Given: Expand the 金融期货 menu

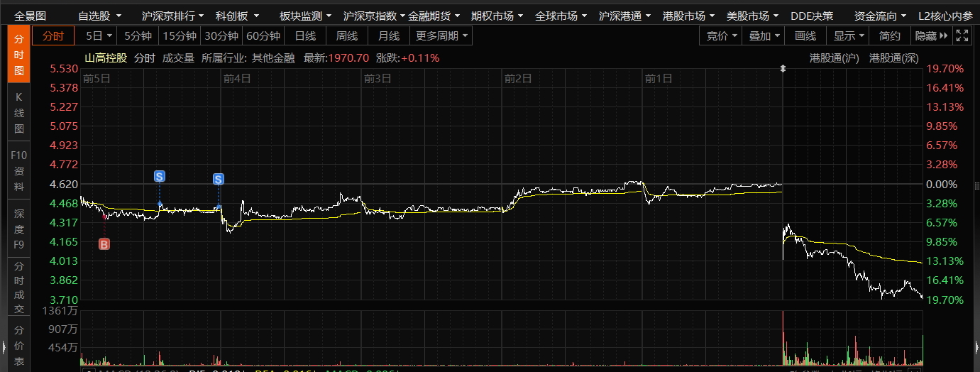Looking at the screenshot, I should click(434, 16).
